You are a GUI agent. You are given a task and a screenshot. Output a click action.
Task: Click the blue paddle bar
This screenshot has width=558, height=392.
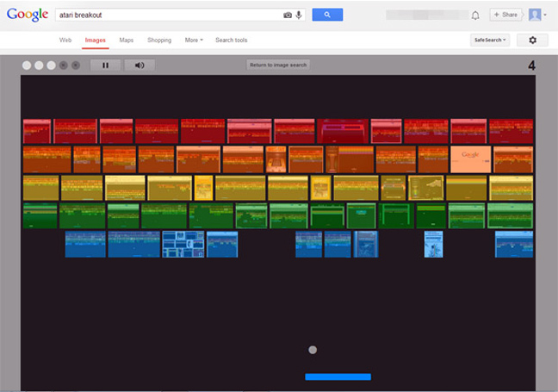[338, 376]
